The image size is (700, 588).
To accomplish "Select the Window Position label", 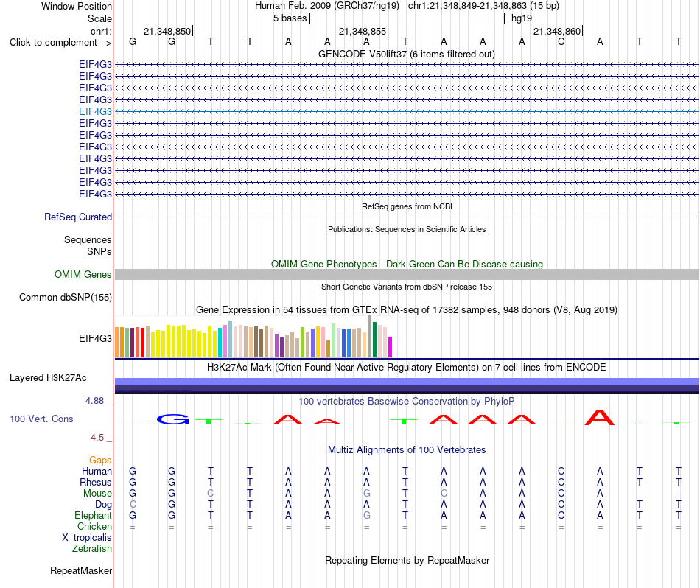I will [77, 6].
